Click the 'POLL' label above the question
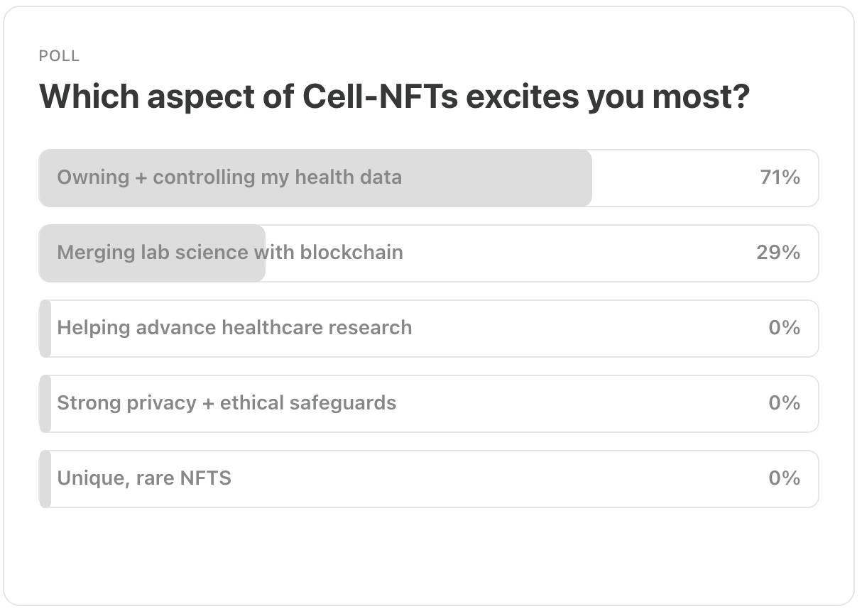862x616 pixels. [59, 56]
